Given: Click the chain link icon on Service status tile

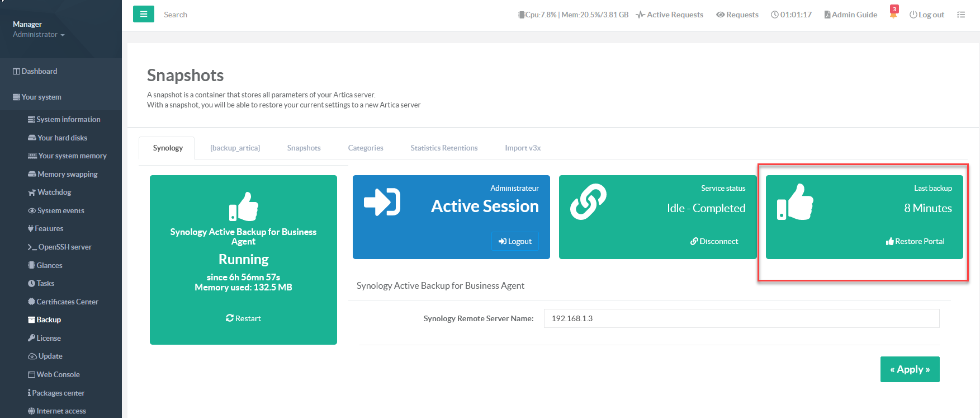Looking at the screenshot, I should pos(588,201).
